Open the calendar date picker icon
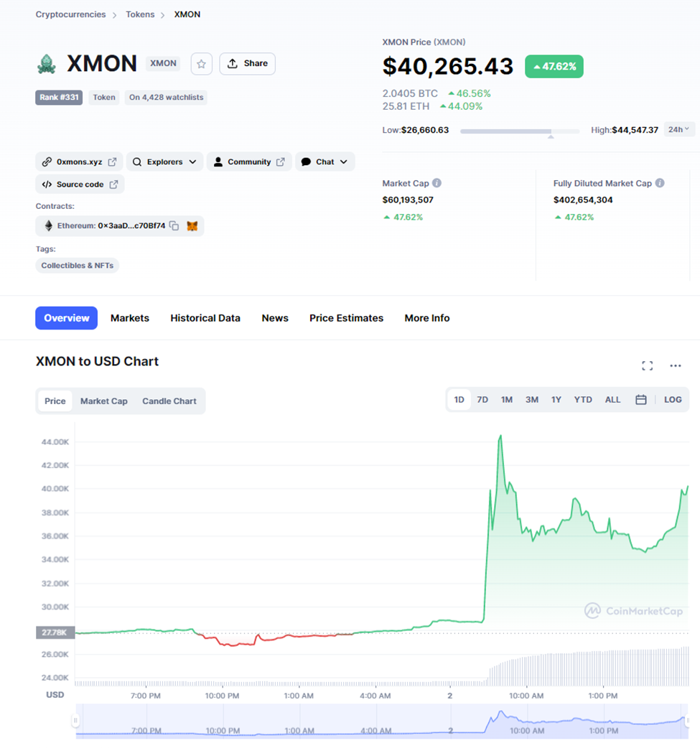 point(641,400)
